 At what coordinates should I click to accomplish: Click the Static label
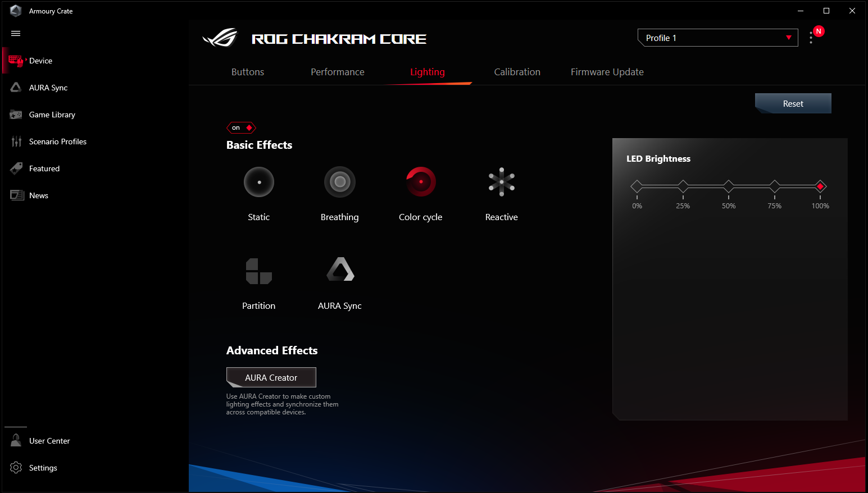259,217
